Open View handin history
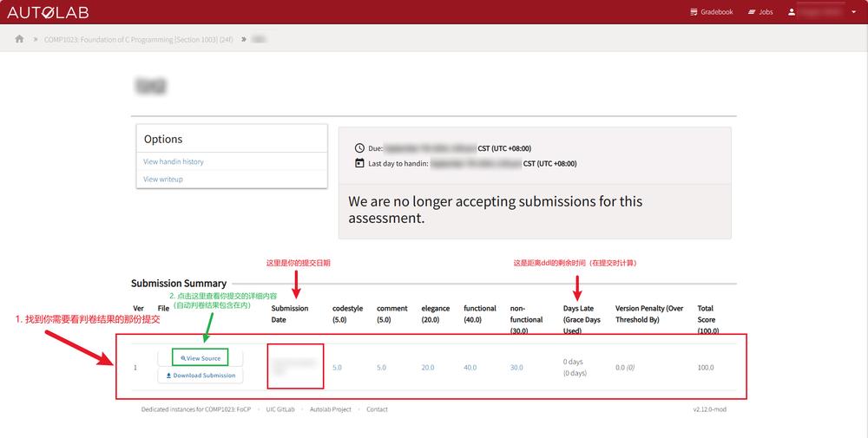This screenshot has width=868, height=438. [174, 161]
